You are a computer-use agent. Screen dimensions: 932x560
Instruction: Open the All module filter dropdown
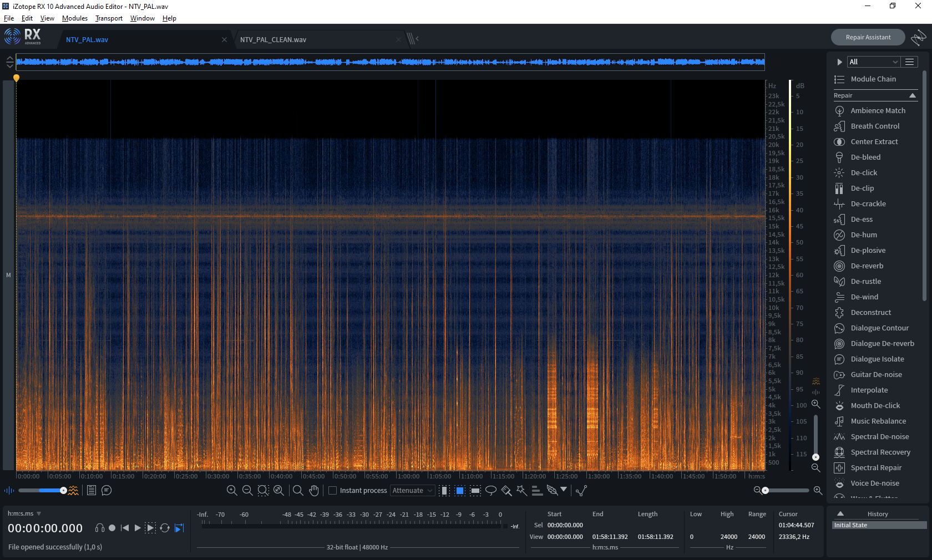(x=873, y=62)
